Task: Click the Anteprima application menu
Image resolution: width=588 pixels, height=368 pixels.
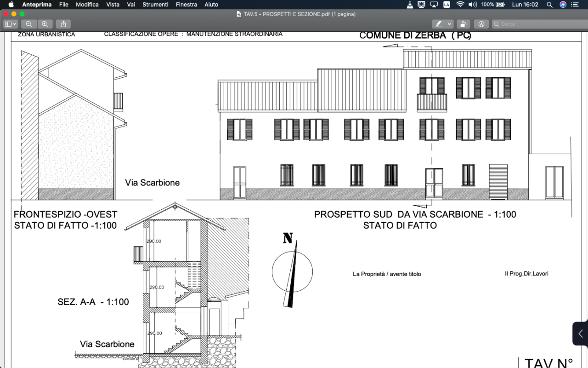Action: [x=37, y=5]
